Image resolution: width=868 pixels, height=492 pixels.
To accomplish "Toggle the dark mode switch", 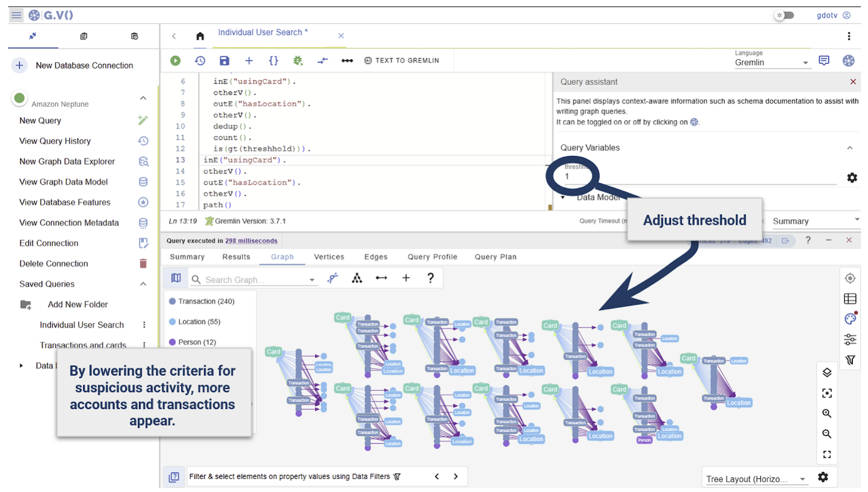I will click(784, 15).
